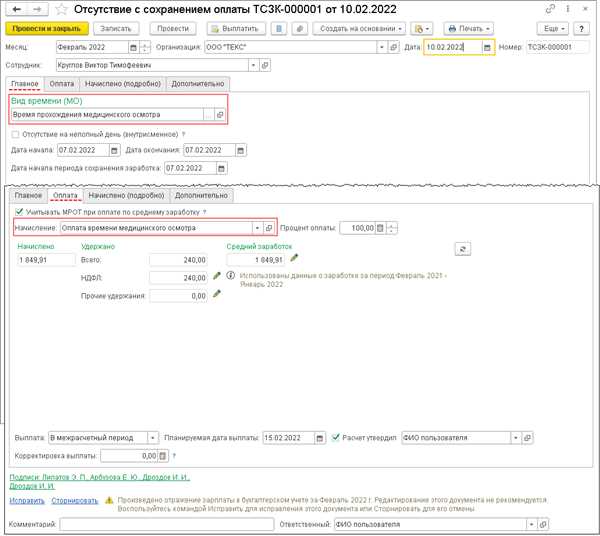Click pencil icon next to НДФЛ amount
The width and height of the screenshot is (600, 536).
tap(216, 277)
